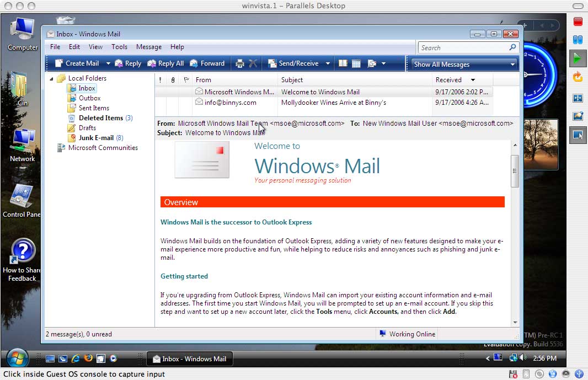Launch Internet Explorer from Quick Launch

(76, 358)
